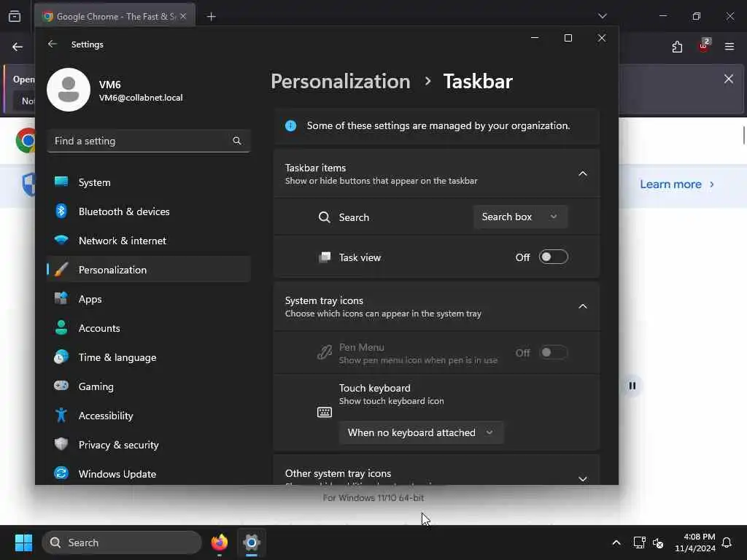Open the Search box dropdown

click(520, 217)
